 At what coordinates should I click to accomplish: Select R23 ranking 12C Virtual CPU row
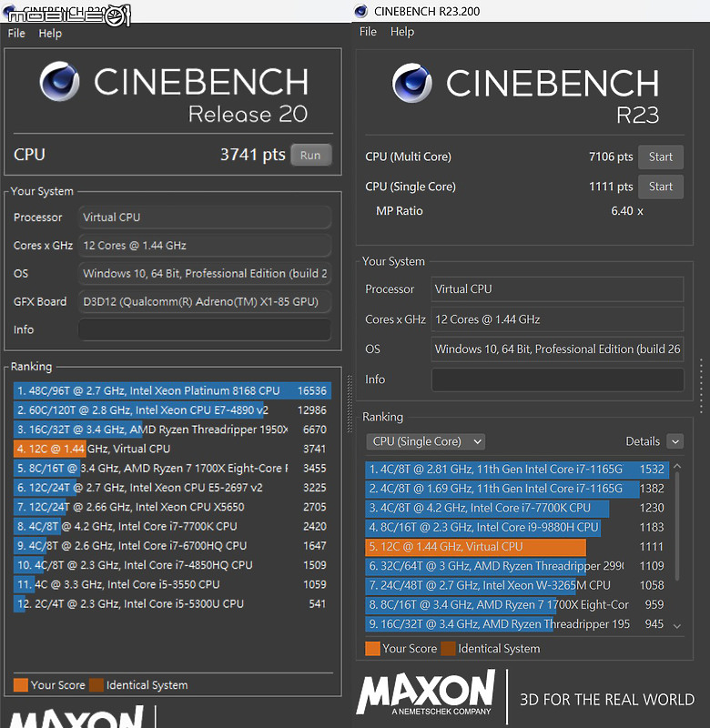(517, 547)
